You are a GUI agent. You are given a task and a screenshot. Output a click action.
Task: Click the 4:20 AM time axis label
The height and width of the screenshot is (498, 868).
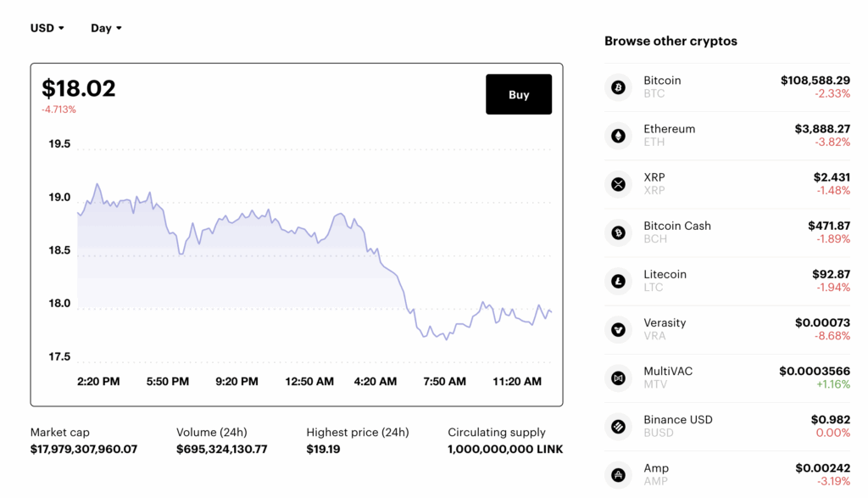pos(375,382)
